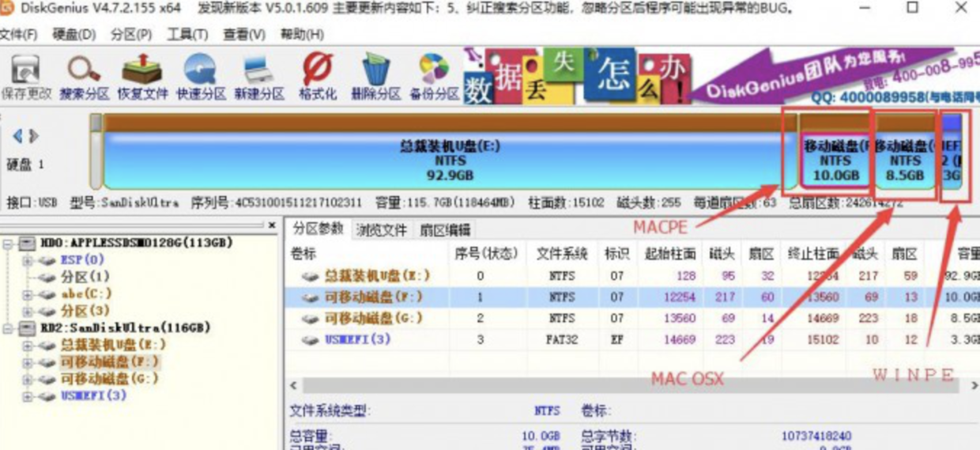980x450 pixels.
Task: Expand the 分区(3) tree node
Action: click(28, 311)
